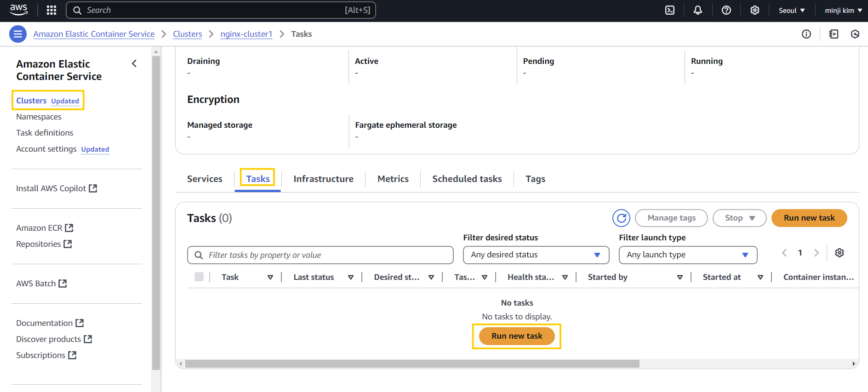
Task: Refresh the tasks list
Action: (621, 218)
